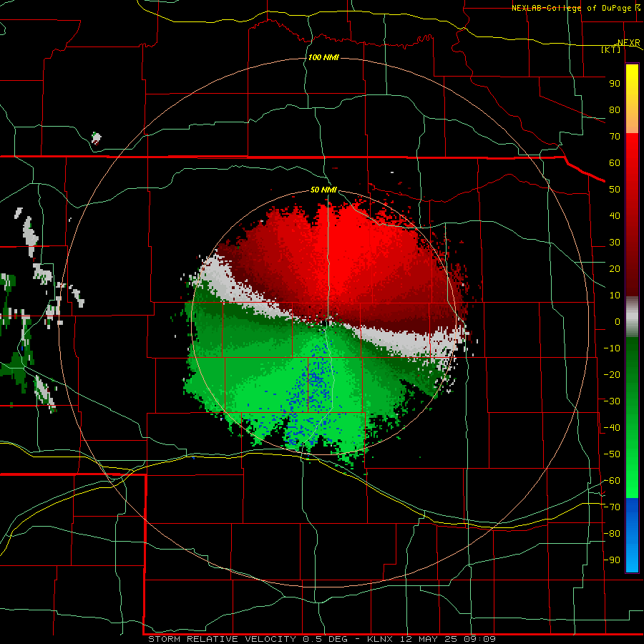Click the positive 60 scale value
This screenshot has height=644, width=644.
pyautogui.click(x=615, y=162)
